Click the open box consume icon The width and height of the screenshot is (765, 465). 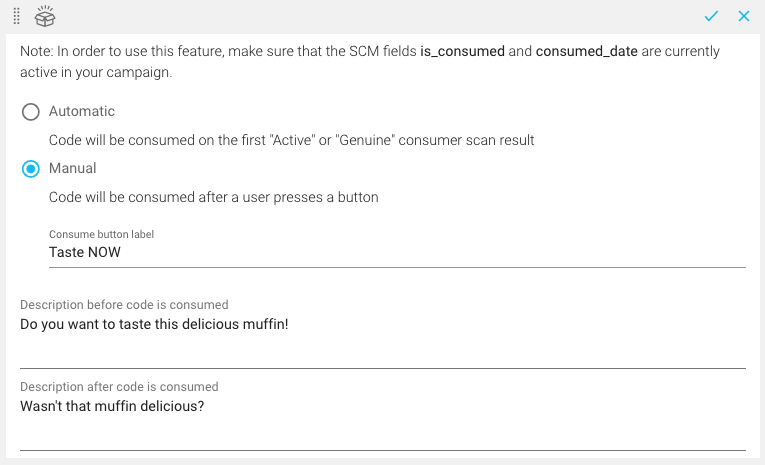point(45,16)
